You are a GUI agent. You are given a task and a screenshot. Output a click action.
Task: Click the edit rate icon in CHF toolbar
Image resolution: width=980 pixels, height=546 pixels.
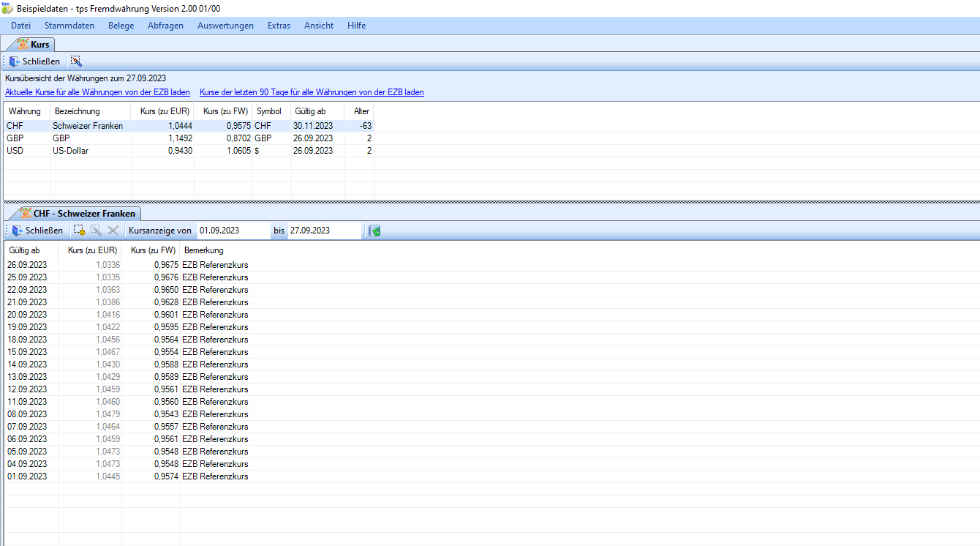coord(97,231)
